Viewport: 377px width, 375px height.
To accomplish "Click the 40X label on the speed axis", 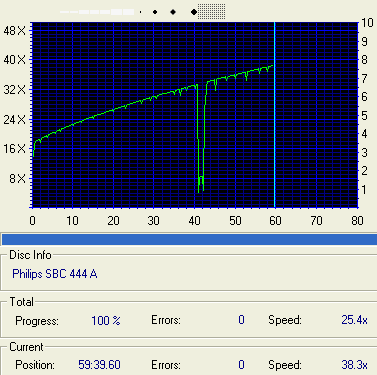I will click(x=14, y=60).
